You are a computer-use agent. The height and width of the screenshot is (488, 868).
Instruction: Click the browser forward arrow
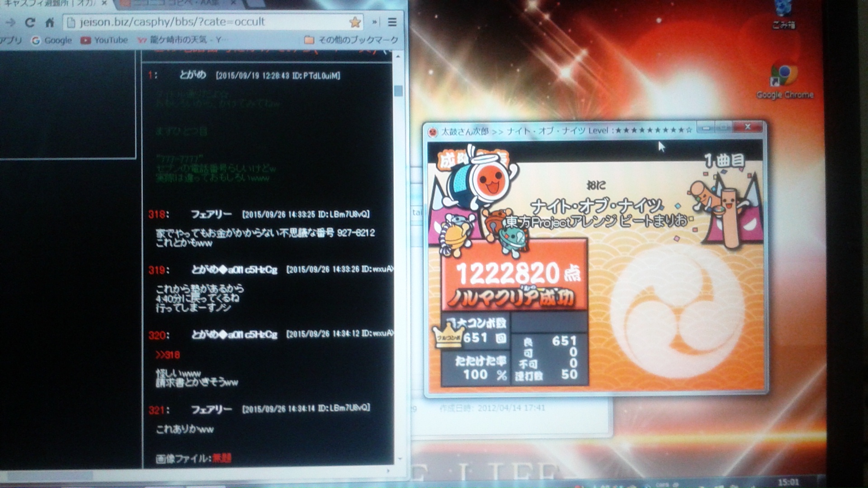point(11,23)
